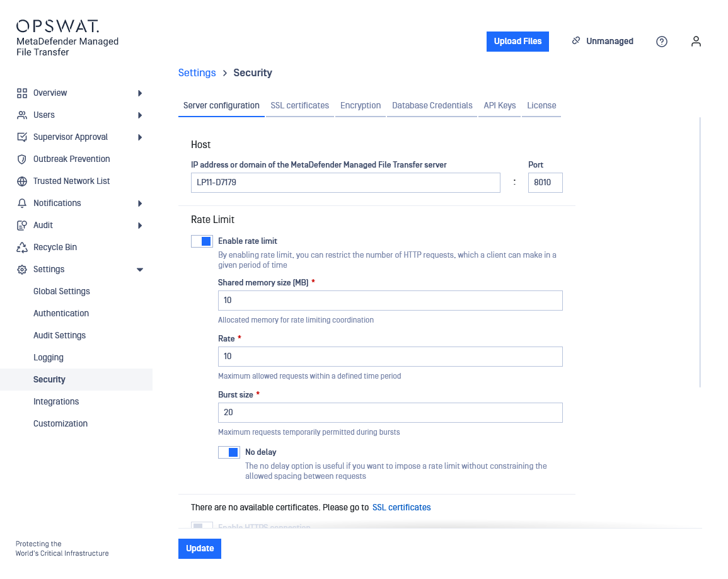Open the user profile icon

click(x=696, y=42)
